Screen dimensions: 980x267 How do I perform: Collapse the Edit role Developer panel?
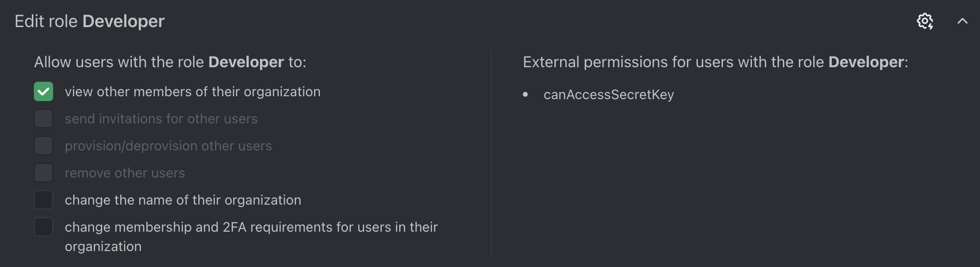click(962, 21)
